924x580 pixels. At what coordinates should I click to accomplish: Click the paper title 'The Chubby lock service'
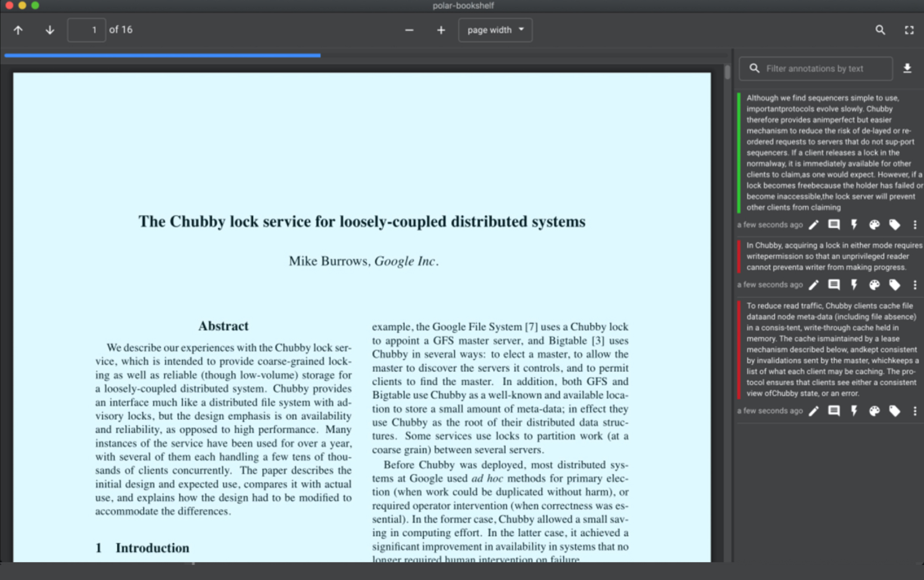tap(362, 221)
